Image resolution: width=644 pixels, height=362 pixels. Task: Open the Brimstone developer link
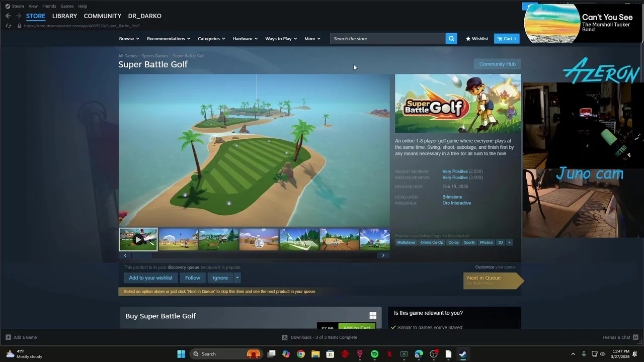(x=452, y=197)
